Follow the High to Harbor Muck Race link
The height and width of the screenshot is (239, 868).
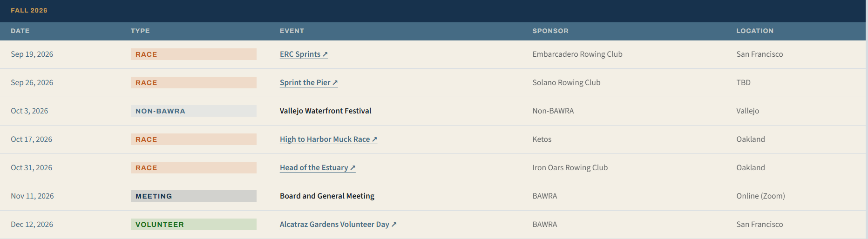click(x=328, y=139)
